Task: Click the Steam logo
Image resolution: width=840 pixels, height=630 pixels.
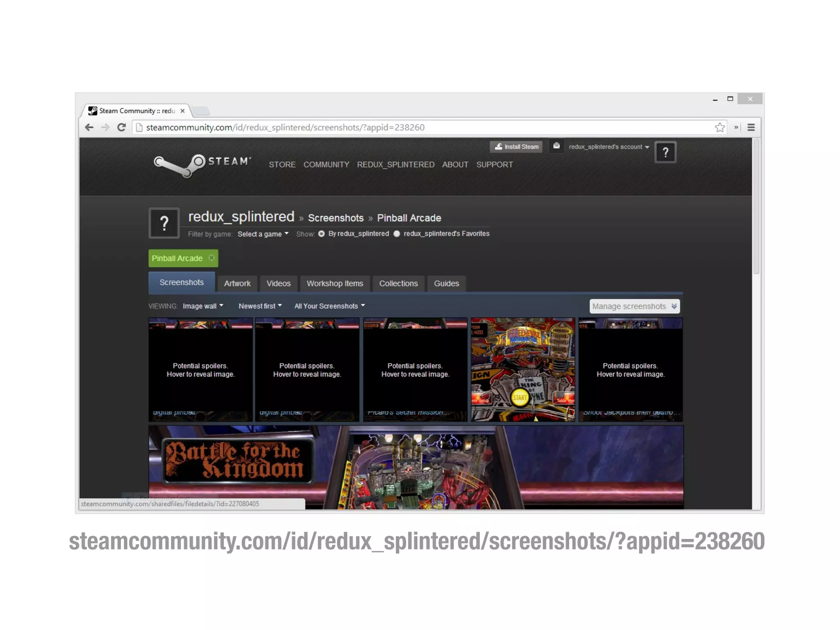Action: click(x=202, y=165)
